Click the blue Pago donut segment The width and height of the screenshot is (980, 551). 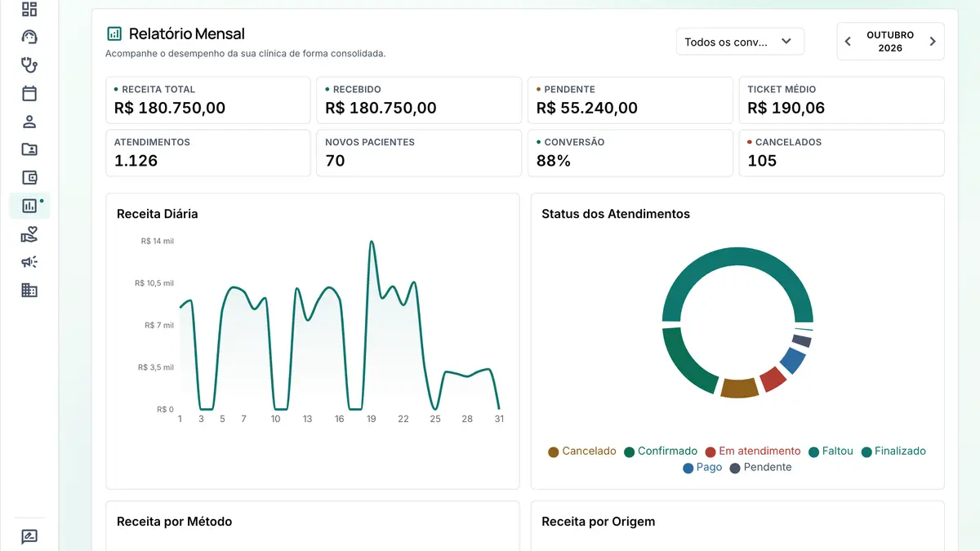click(793, 359)
